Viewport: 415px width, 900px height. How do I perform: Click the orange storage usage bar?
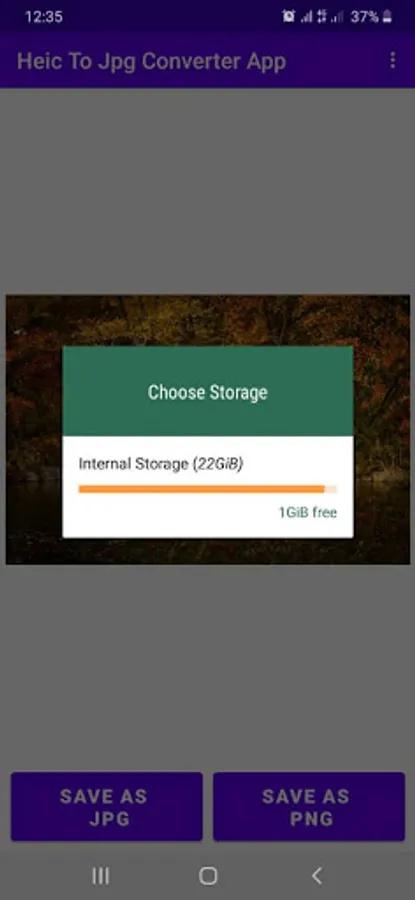[x=207, y=489]
